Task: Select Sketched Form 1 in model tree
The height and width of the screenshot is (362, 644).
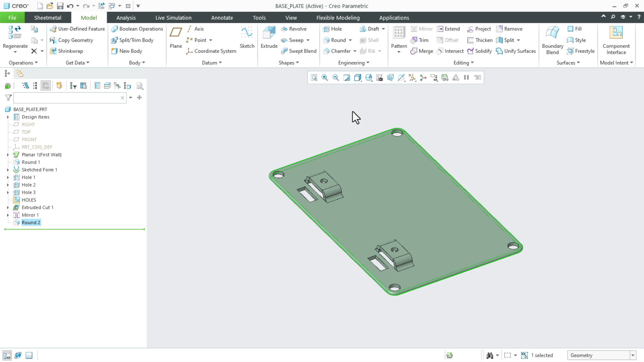Action: click(x=39, y=170)
